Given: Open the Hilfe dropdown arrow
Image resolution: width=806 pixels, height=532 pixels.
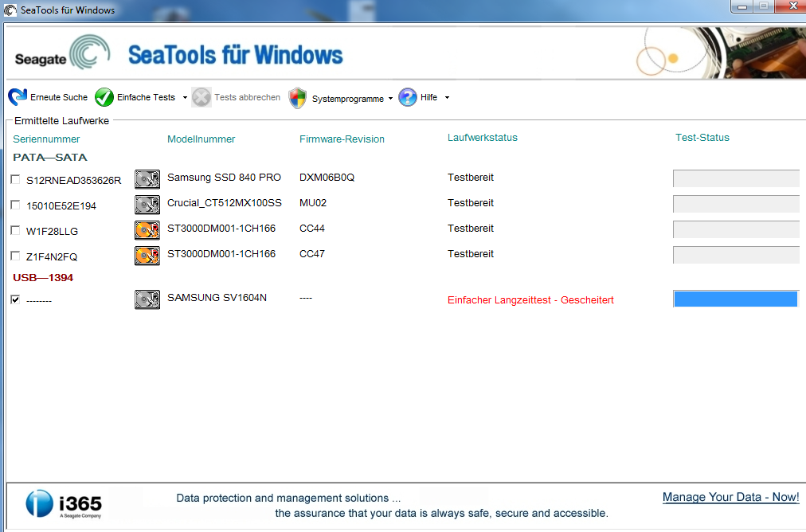Looking at the screenshot, I should pos(448,98).
